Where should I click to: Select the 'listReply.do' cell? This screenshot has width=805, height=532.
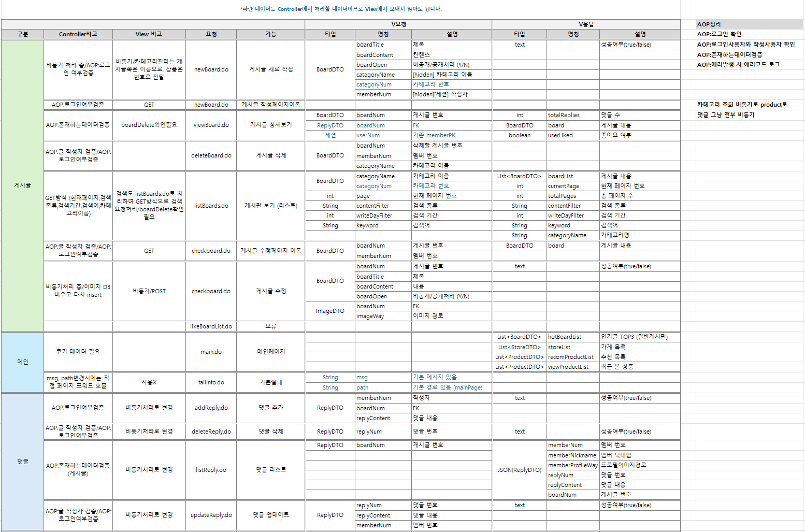click(211, 470)
